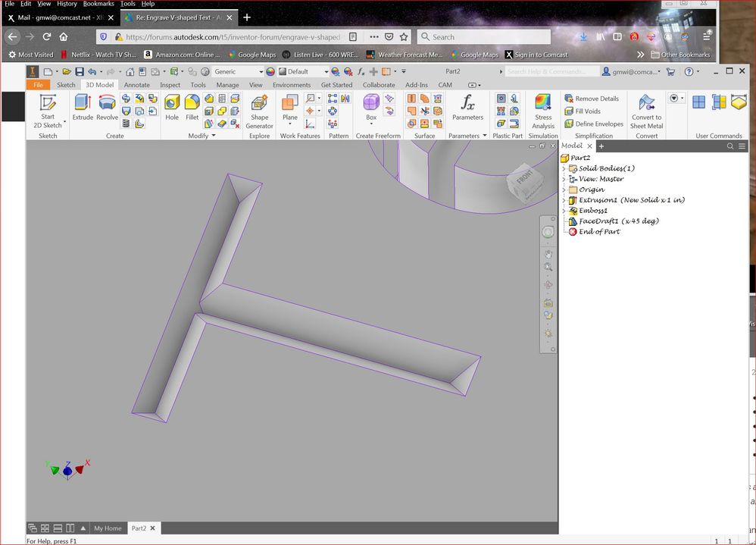The image size is (756, 545).
Task: Click the Remove Details button
Action: (x=592, y=99)
